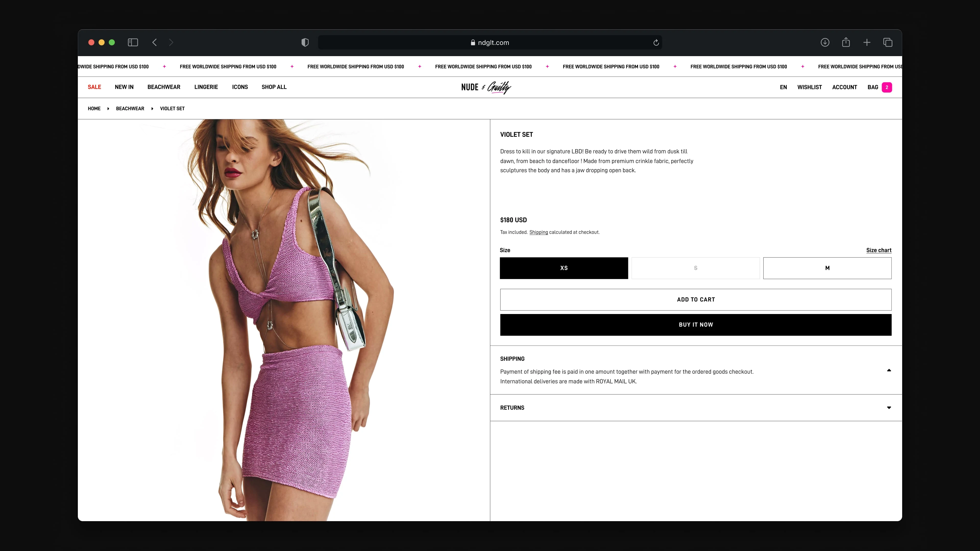The height and width of the screenshot is (551, 980).
Task: Select size XS option
Action: [x=564, y=268]
